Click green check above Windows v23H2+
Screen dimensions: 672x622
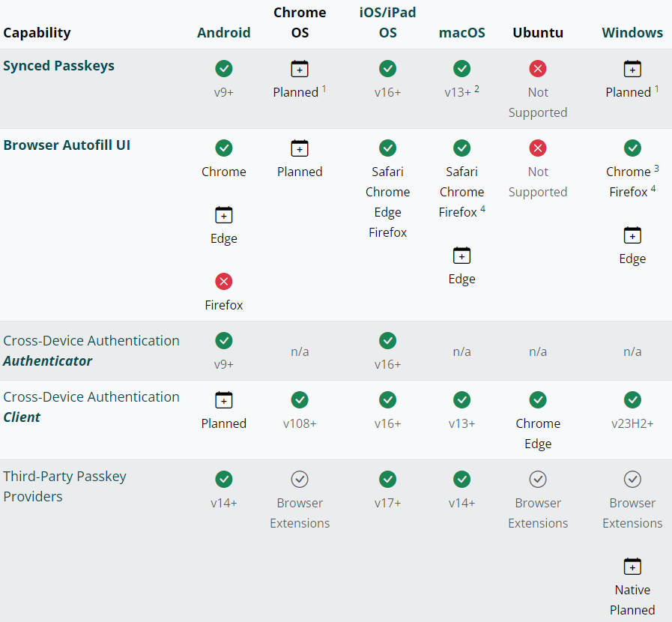[x=632, y=400]
